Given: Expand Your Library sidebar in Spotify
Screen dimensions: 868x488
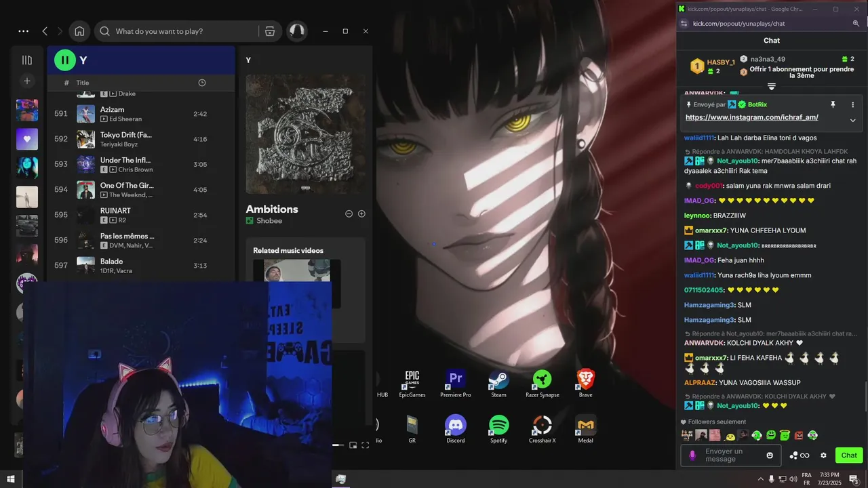Looking at the screenshot, I should (x=27, y=60).
